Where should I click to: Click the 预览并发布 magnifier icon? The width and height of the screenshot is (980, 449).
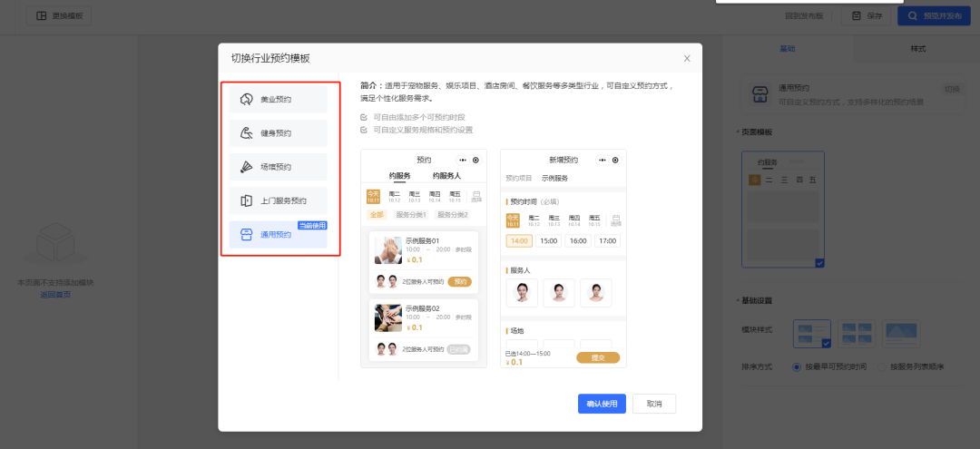tap(913, 16)
